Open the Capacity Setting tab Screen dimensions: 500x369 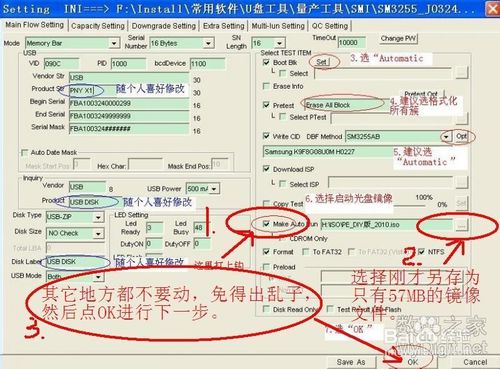point(98,26)
